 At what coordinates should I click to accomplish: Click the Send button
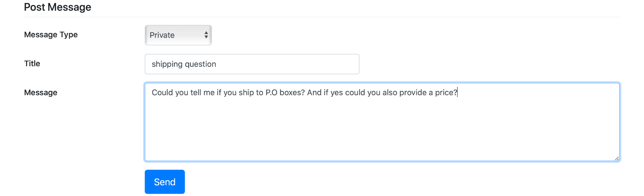coord(164,182)
